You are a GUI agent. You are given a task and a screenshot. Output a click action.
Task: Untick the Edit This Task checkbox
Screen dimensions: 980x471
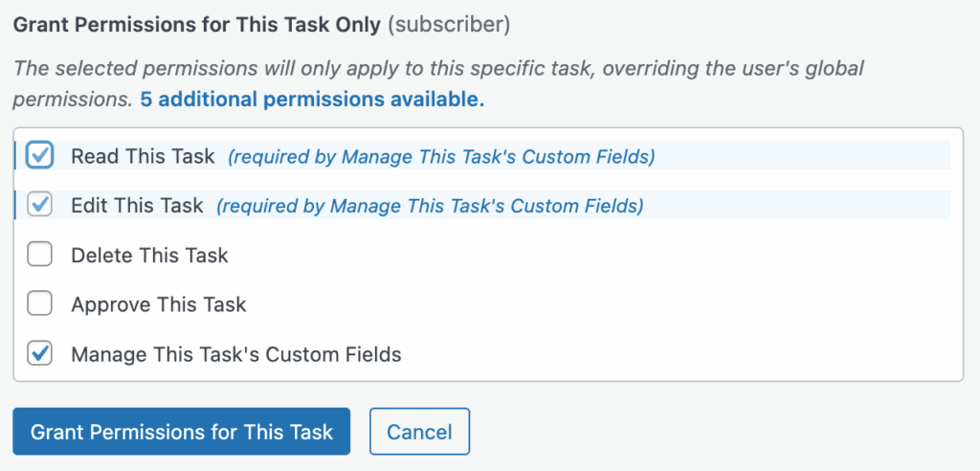click(x=40, y=205)
